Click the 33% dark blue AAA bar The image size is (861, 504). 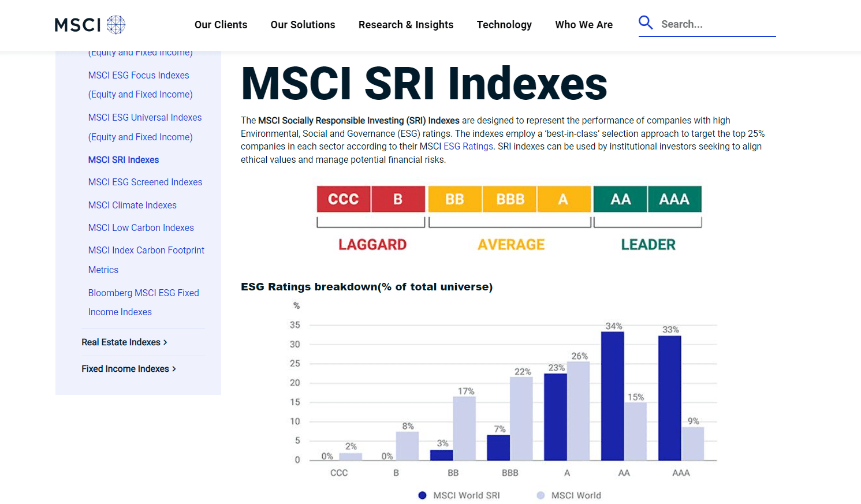click(670, 398)
